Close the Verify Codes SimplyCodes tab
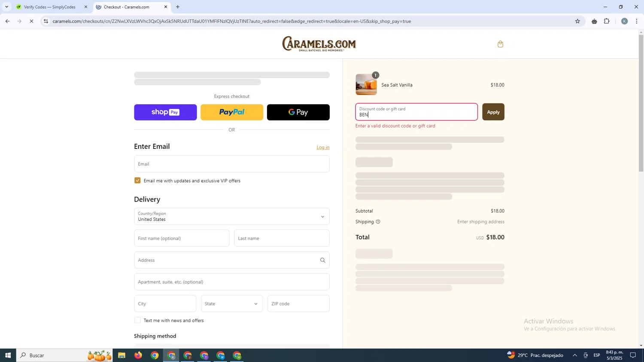The image size is (644, 362). (86, 7)
